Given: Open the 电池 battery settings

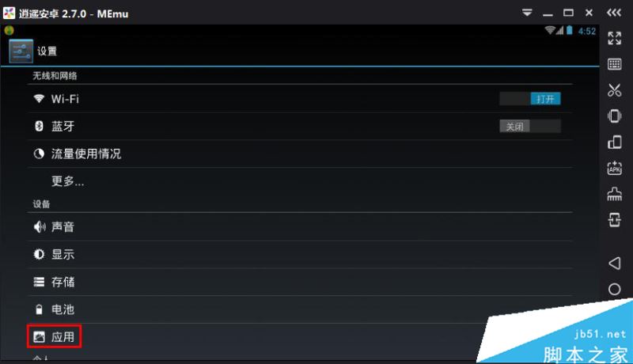Looking at the screenshot, I should [300, 309].
